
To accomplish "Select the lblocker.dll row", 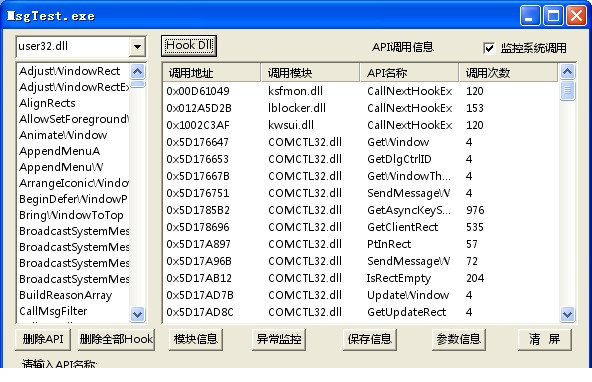I will [361, 108].
